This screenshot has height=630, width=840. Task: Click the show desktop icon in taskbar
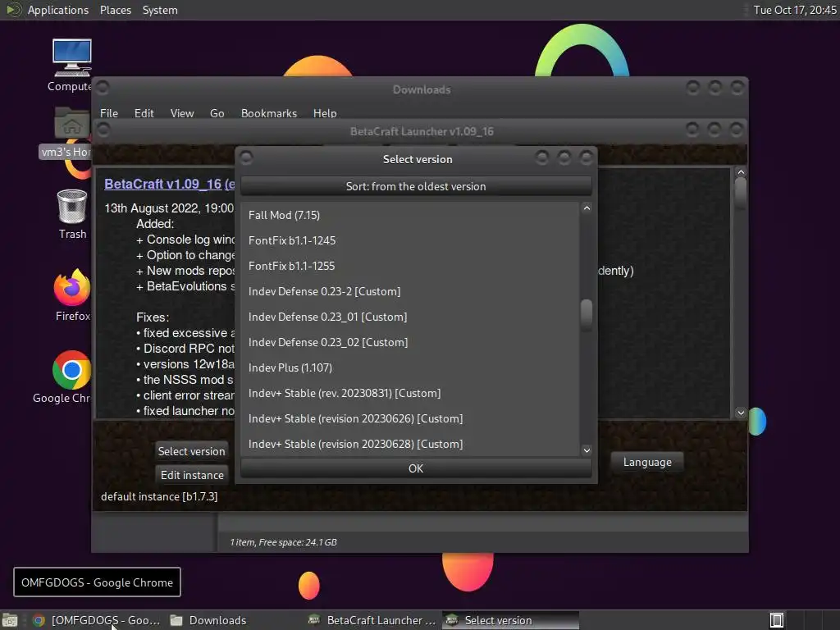(10, 620)
